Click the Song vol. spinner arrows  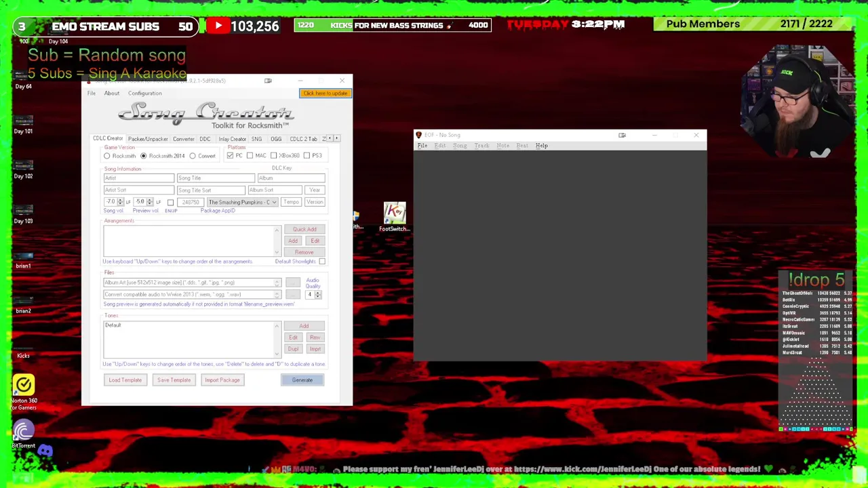pyautogui.click(x=120, y=202)
